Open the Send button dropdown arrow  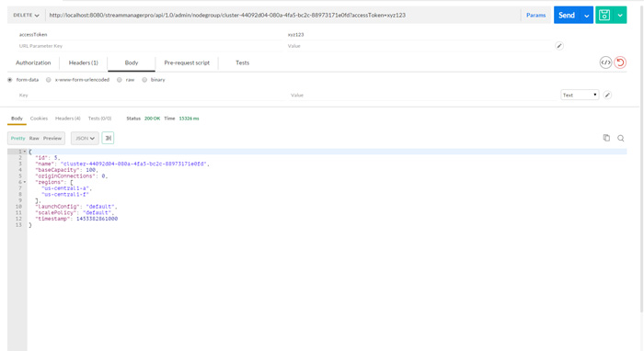(587, 16)
